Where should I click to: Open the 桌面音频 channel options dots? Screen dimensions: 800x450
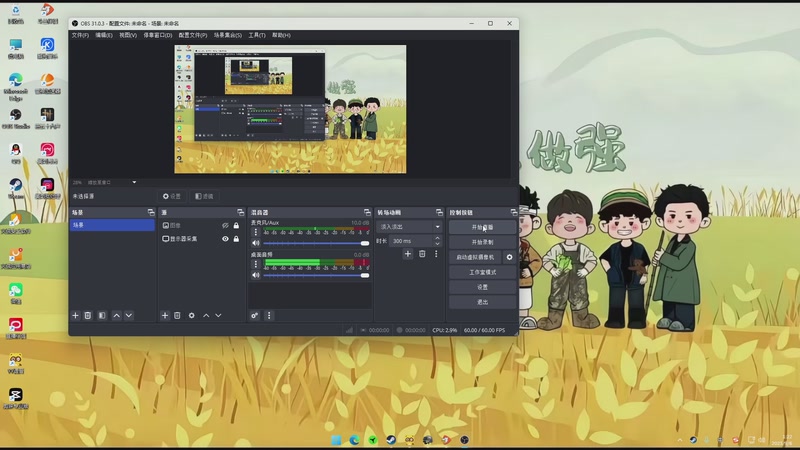[x=256, y=264]
